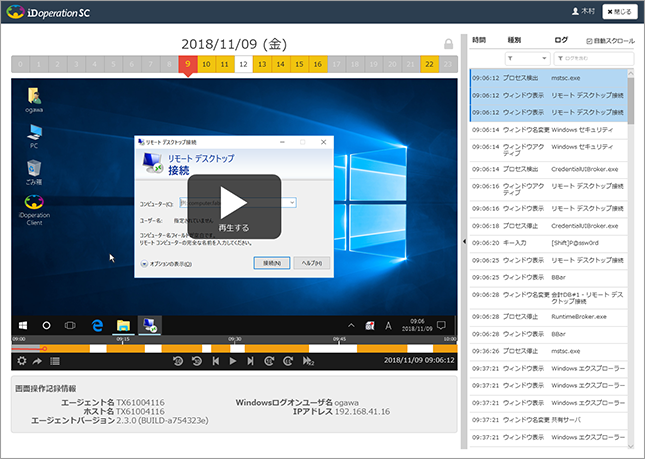Toggle x2 fast playback speed

pos(308,361)
